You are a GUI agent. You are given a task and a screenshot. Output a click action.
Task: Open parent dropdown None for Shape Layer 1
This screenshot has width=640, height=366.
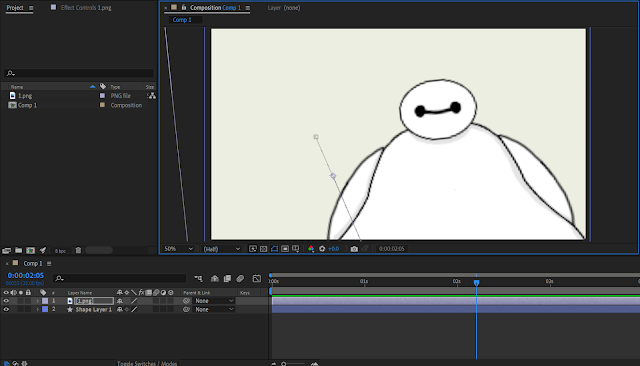(x=214, y=309)
